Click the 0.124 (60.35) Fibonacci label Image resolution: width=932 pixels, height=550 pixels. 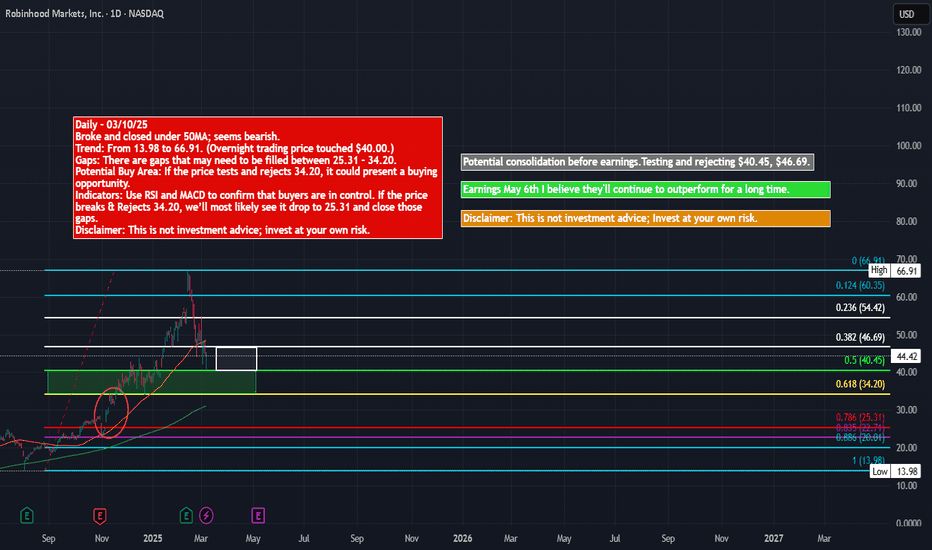pyautogui.click(x=860, y=285)
